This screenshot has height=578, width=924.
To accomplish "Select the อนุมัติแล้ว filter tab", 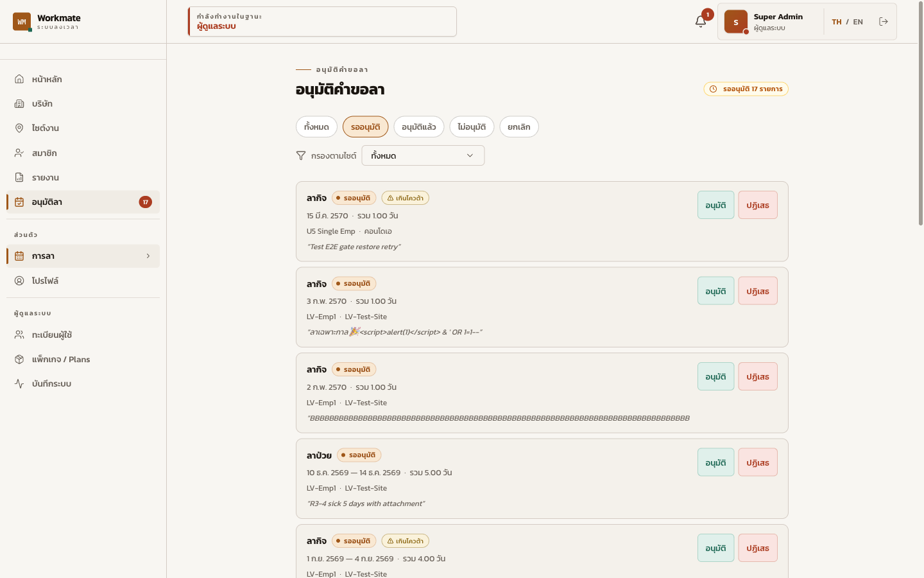I will (419, 127).
